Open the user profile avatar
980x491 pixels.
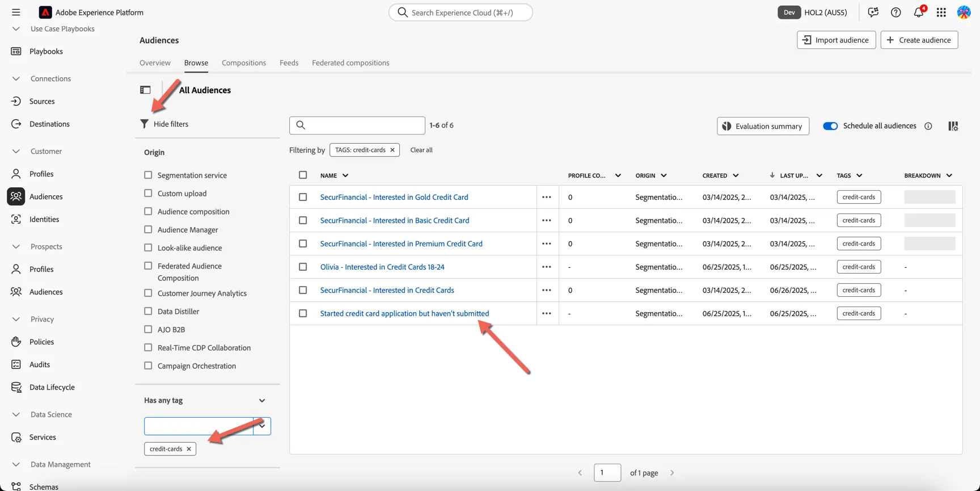coord(964,12)
